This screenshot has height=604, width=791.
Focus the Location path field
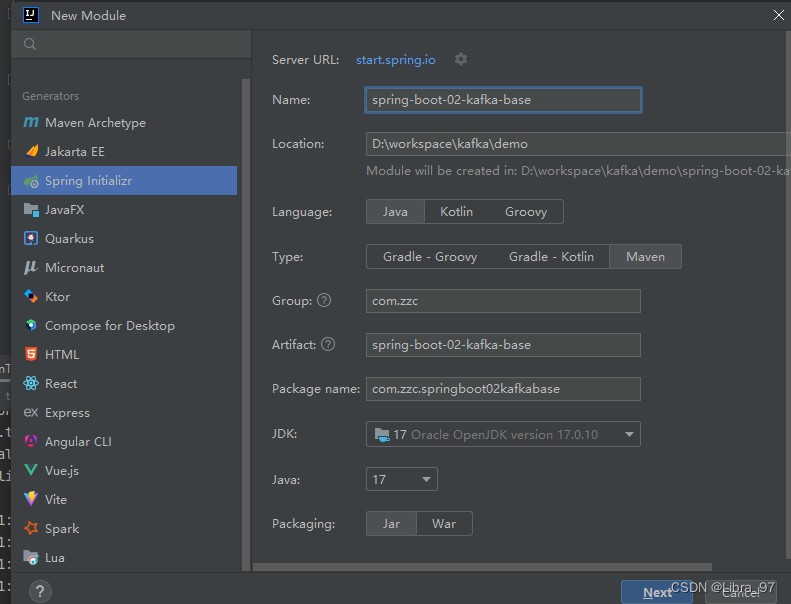click(x=578, y=144)
